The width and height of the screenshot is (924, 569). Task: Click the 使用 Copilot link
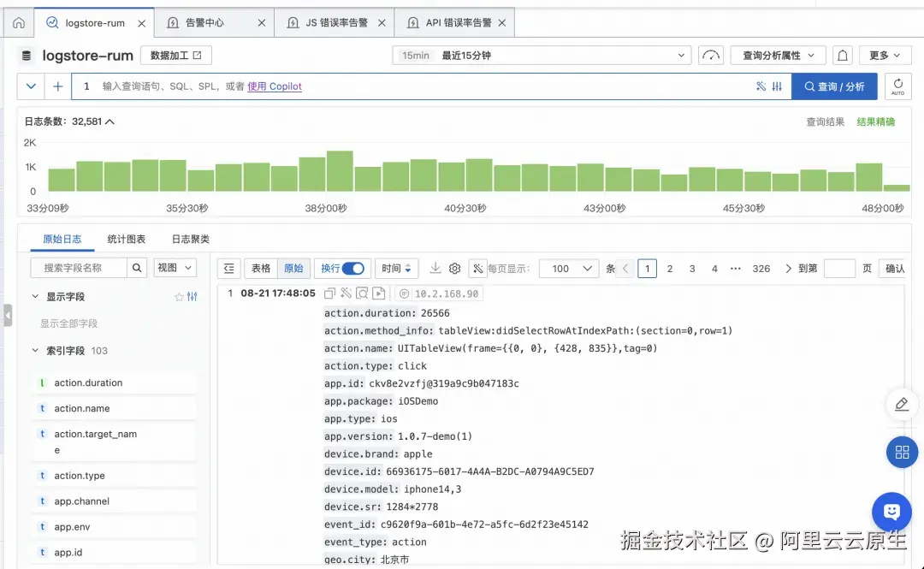point(274,86)
